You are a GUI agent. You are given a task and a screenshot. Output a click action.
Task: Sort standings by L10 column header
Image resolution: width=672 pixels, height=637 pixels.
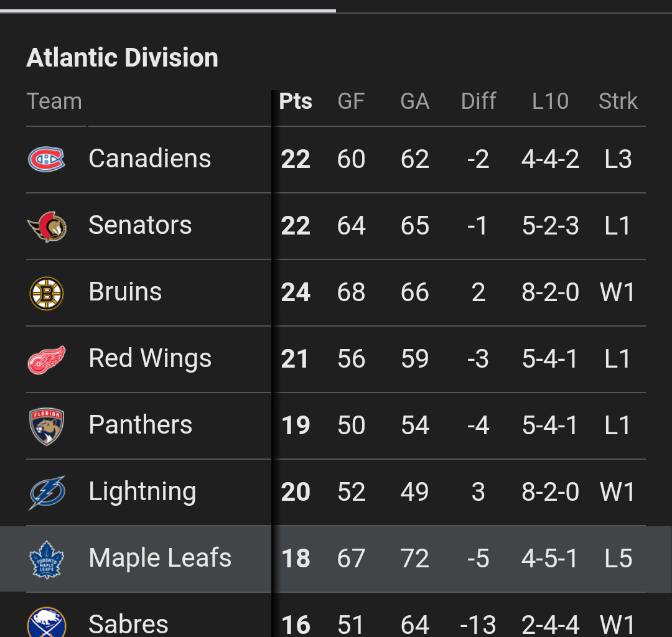(x=550, y=101)
